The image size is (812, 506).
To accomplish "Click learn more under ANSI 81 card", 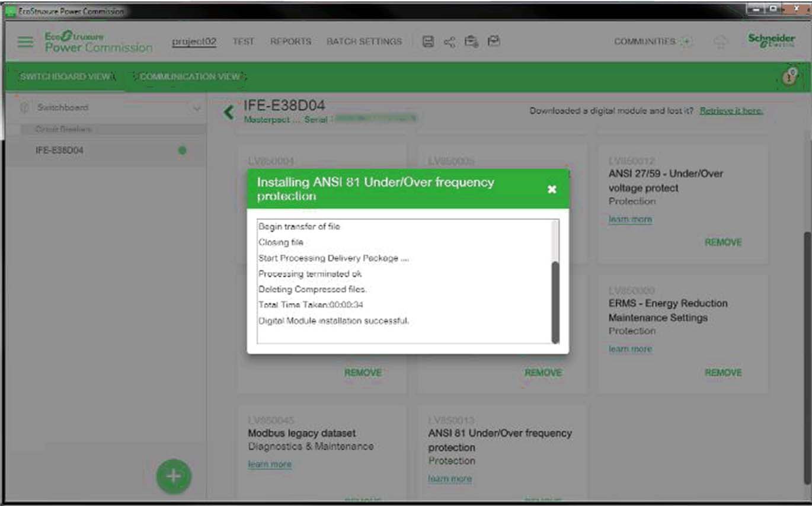I will click(x=450, y=479).
